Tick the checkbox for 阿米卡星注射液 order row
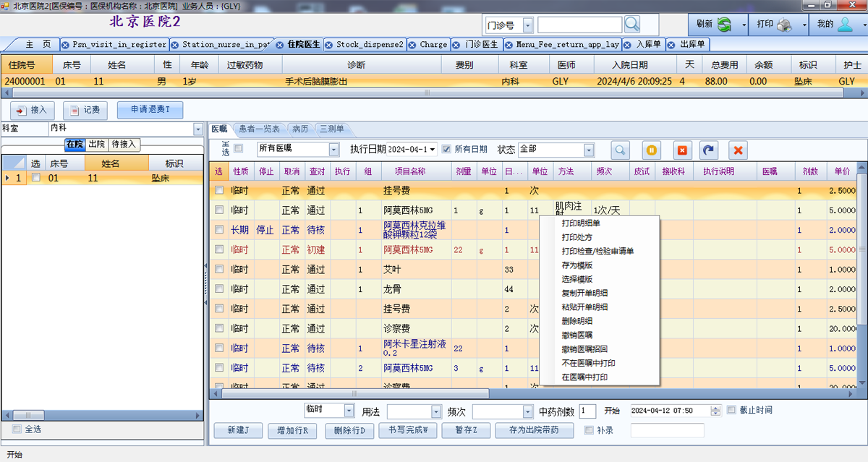The height and width of the screenshot is (462, 868). pyautogui.click(x=219, y=348)
